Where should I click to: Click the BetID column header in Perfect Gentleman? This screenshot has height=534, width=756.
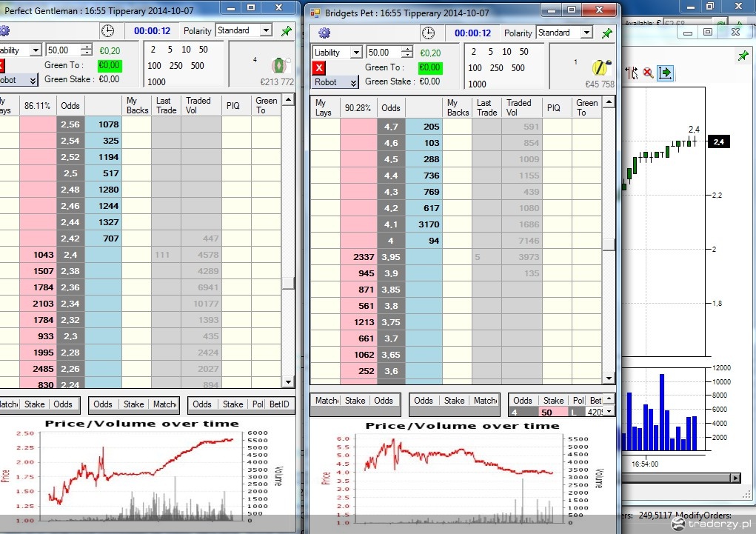click(x=278, y=404)
